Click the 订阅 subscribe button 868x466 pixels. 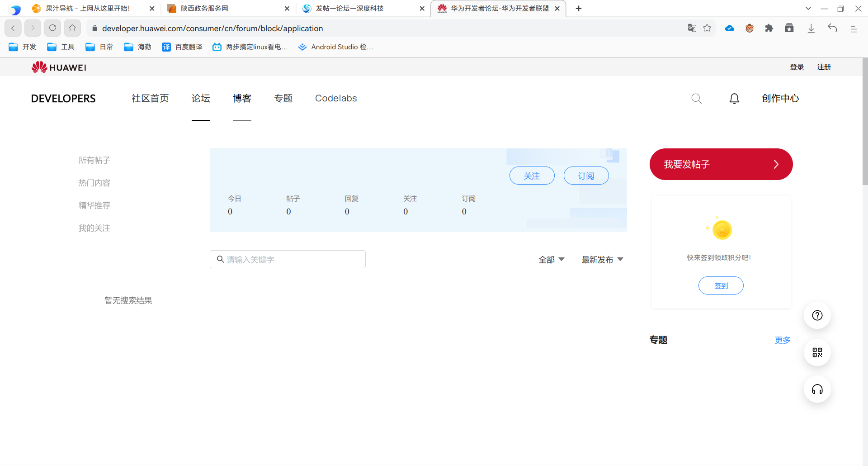coord(586,176)
